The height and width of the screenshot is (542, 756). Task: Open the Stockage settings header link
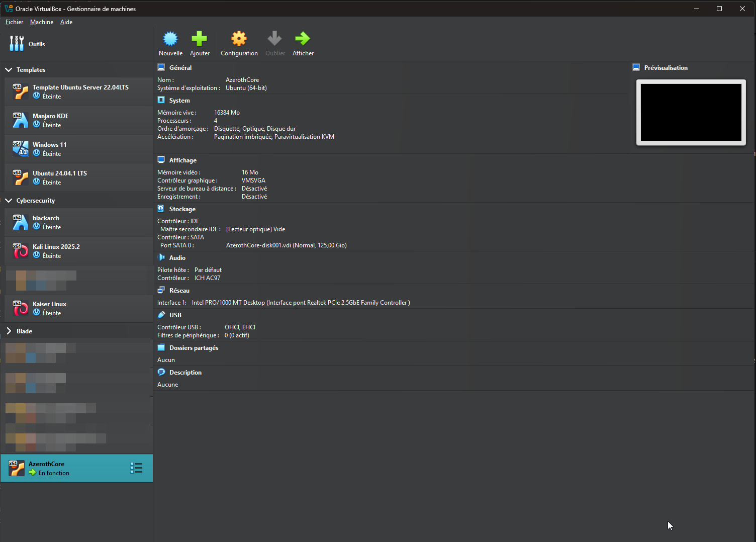182,209
